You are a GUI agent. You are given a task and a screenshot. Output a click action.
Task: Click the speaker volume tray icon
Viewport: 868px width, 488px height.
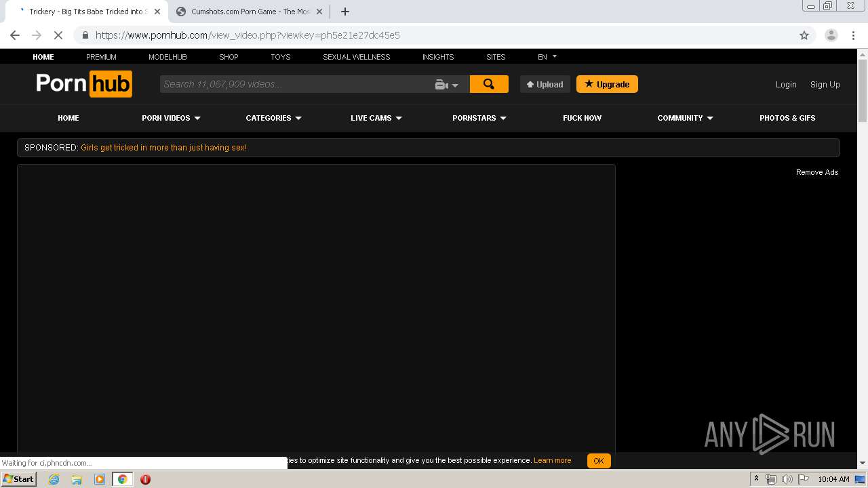pyautogui.click(x=787, y=479)
